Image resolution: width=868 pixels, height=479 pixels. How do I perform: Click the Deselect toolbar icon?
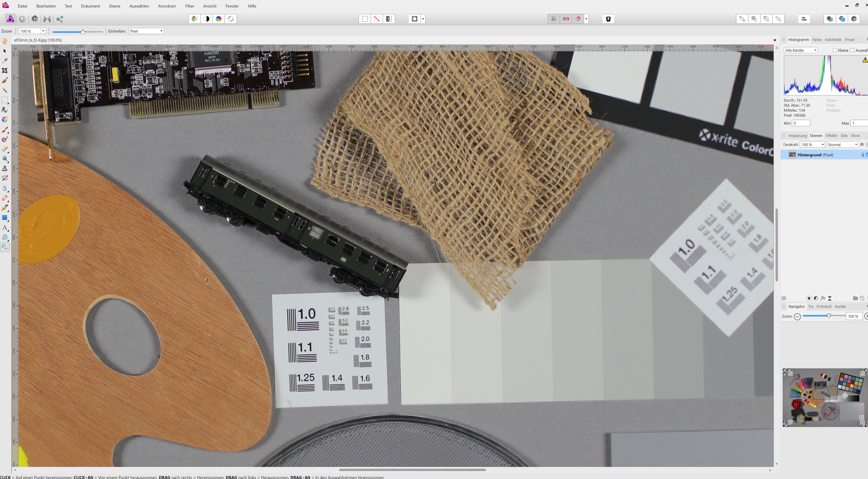[377, 19]
